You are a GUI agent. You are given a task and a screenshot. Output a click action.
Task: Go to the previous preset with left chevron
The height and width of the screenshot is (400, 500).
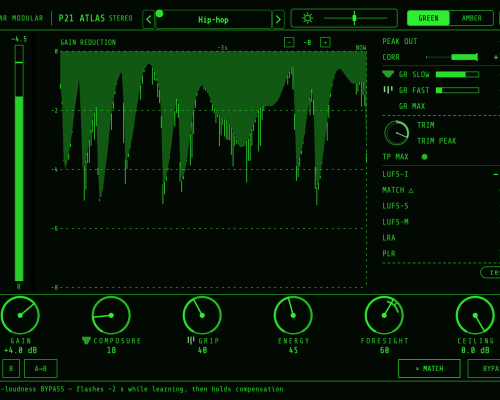(149, 20)
